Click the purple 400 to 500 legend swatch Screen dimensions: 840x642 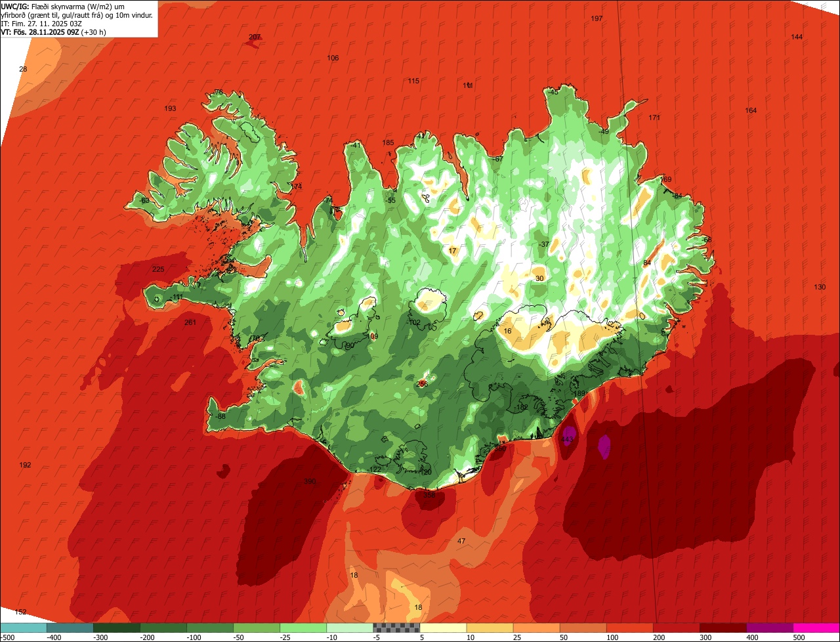[769, 628]
